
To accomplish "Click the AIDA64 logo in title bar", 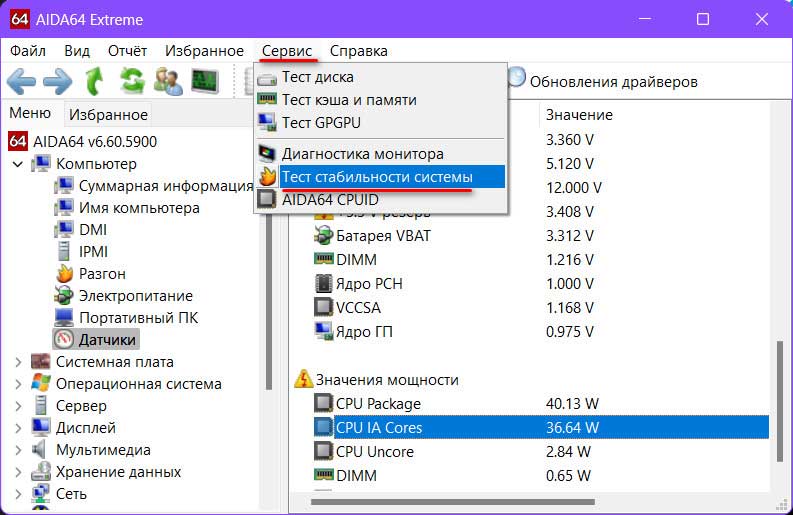I will click(x=20, y=19).
